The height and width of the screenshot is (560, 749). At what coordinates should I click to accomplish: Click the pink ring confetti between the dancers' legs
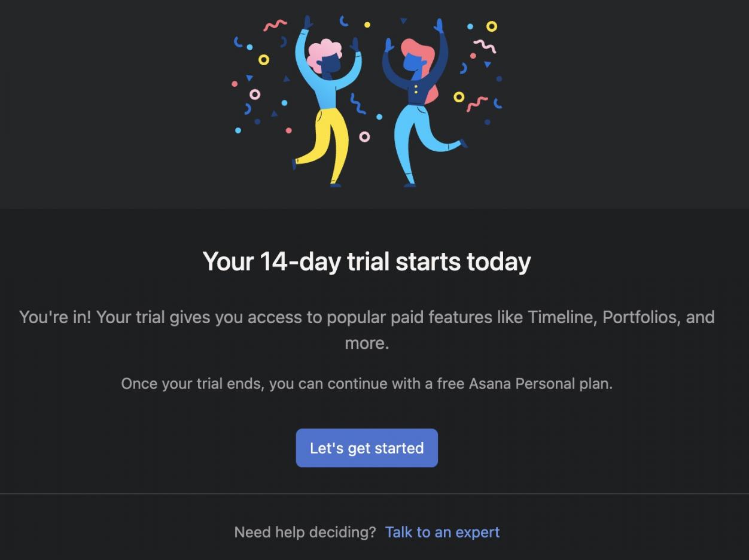(364, 136)
